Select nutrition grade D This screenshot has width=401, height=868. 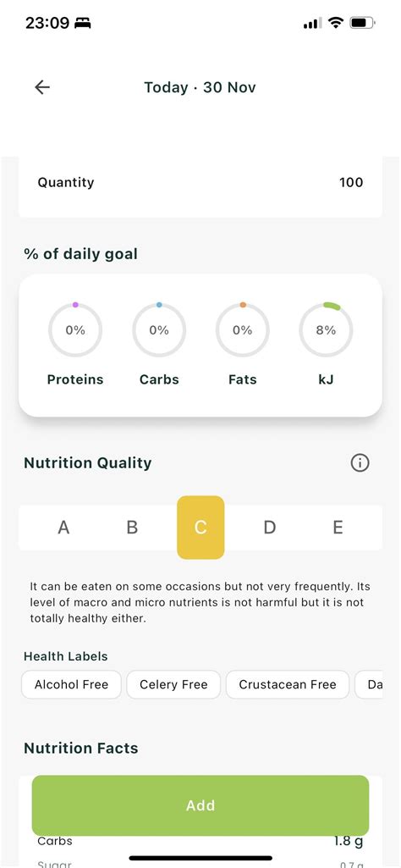269,528
